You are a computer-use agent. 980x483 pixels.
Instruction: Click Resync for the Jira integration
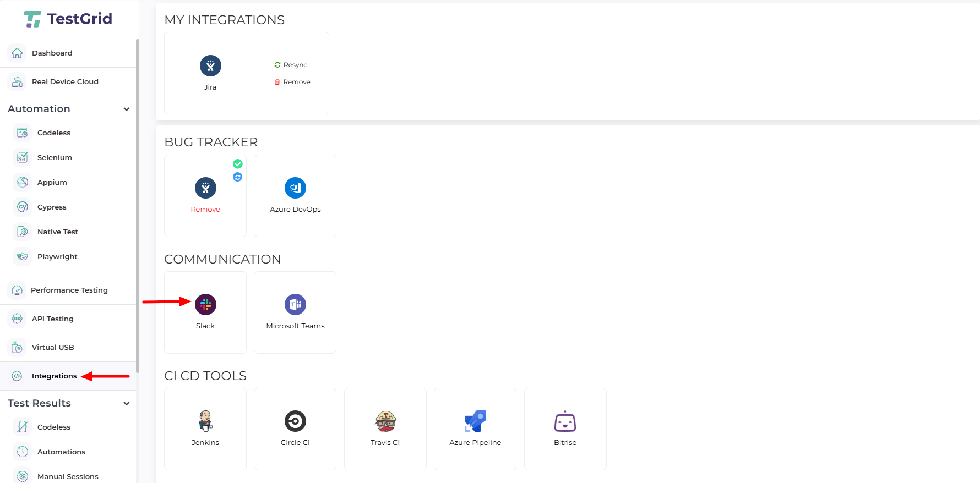[x=291, y=65]
